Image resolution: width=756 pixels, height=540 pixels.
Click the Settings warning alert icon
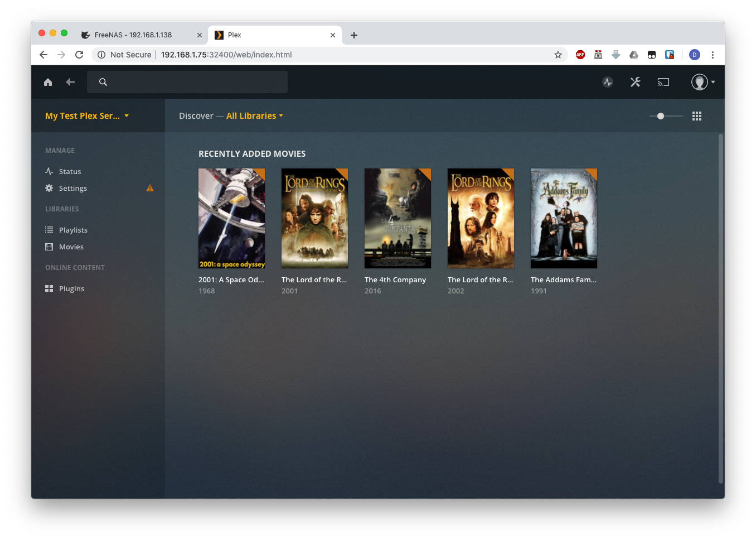tap(150, 188)
